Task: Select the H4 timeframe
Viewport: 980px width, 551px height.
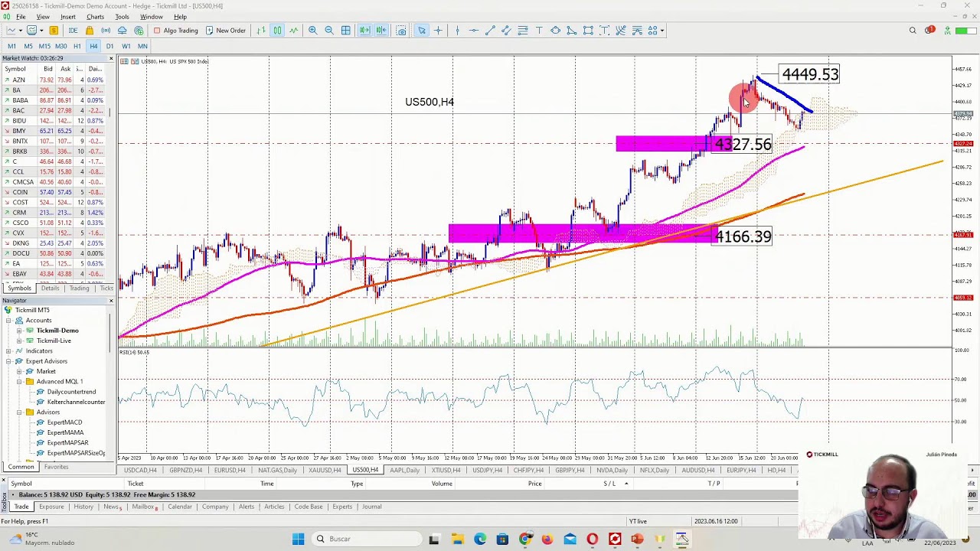Action: (x=93, y=46)
